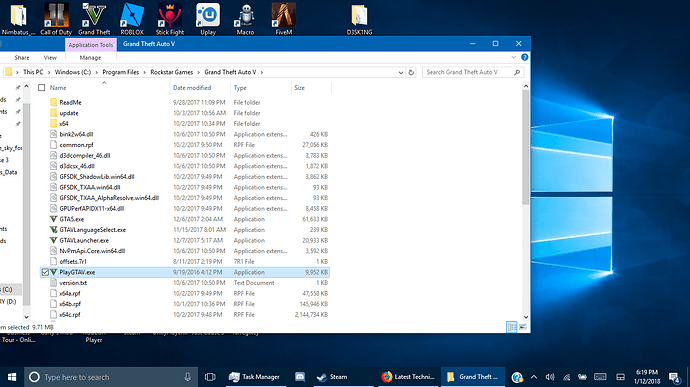Navigate to Program Files in breadcrumb
This screenshot has width=690, height=387.
pyautogui.click(x=121, y=72)
